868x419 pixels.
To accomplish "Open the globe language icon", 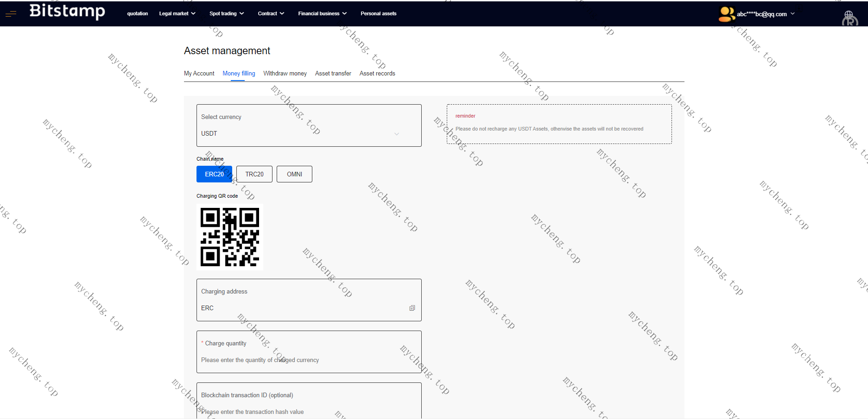I will pyautogui.click(x=849, y=18).
